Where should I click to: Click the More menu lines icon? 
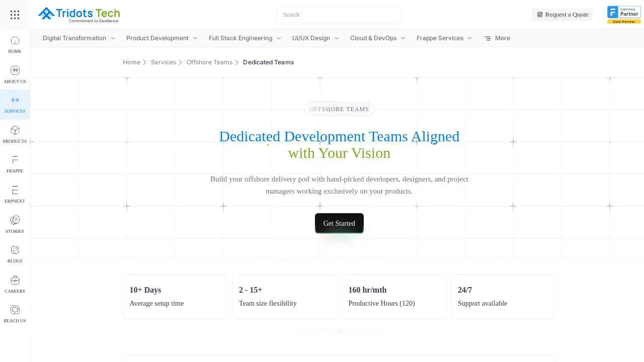coord(488,38)
